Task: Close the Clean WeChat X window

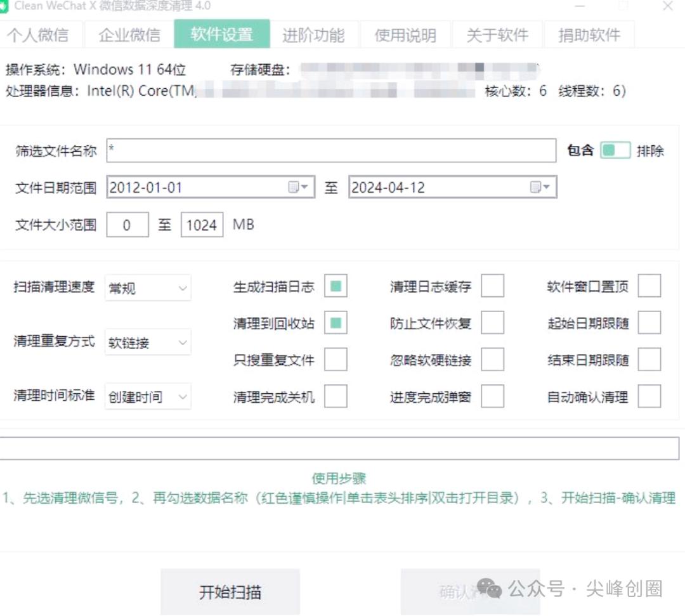Action: click(667, 6)
